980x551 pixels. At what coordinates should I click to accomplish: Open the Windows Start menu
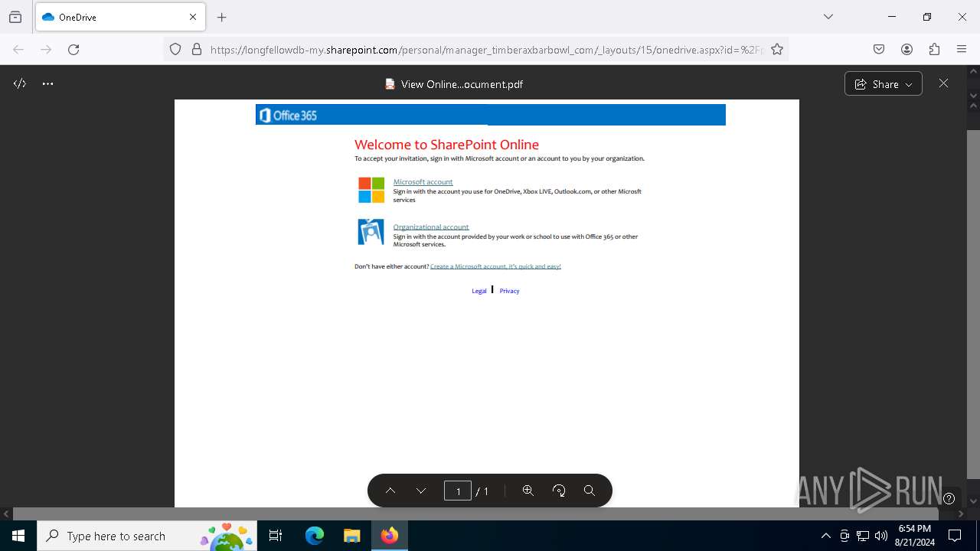click(x=18, y=536)
